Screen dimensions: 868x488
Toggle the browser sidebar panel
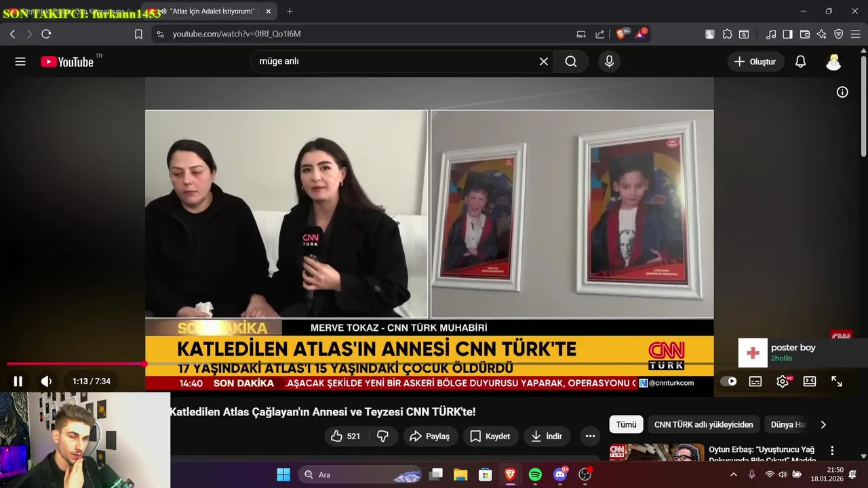788,34
